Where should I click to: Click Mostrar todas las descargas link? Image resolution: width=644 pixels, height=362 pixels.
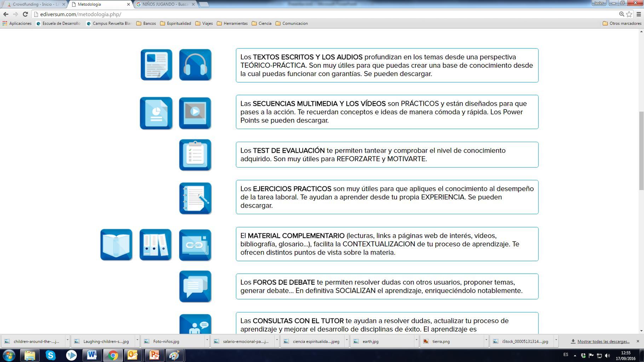(603, 341)
